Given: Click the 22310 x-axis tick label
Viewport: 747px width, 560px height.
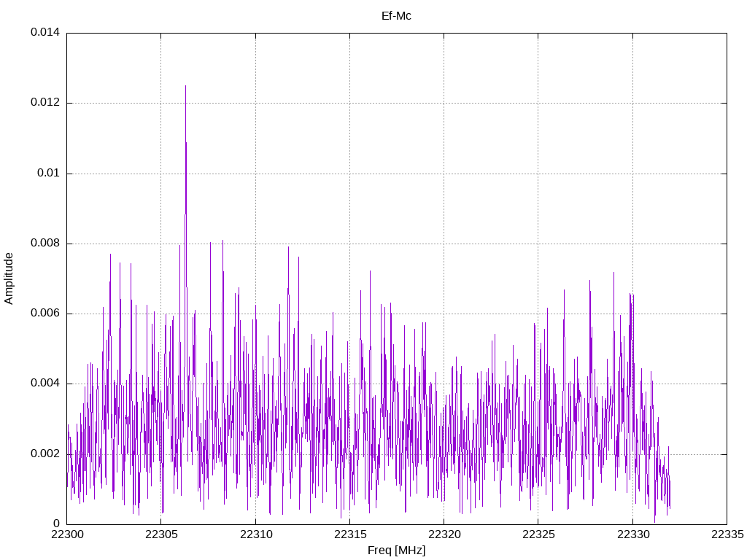Looking at the screenshot, I should point(255,536).
